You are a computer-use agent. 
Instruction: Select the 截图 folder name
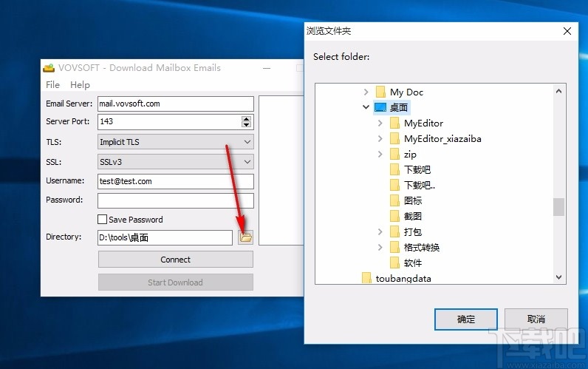click(413, 216)
